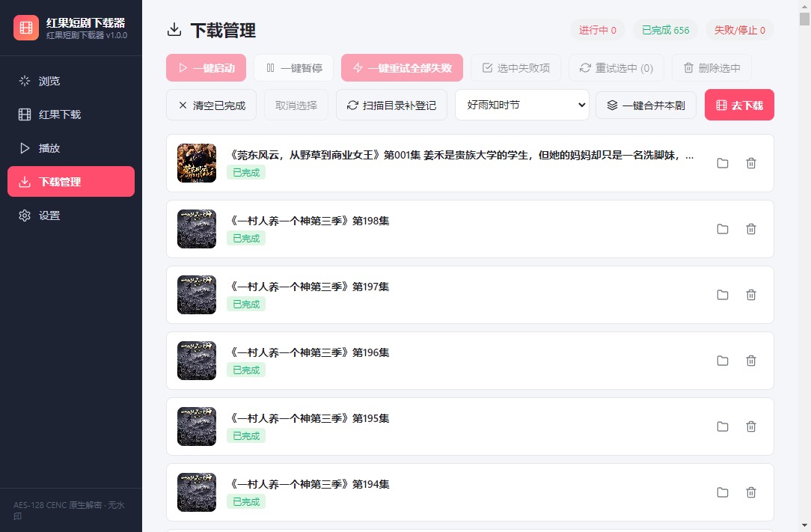Delete the 莞东风云 第001集 item
The image size is (811, 532).
coord(751,163)
